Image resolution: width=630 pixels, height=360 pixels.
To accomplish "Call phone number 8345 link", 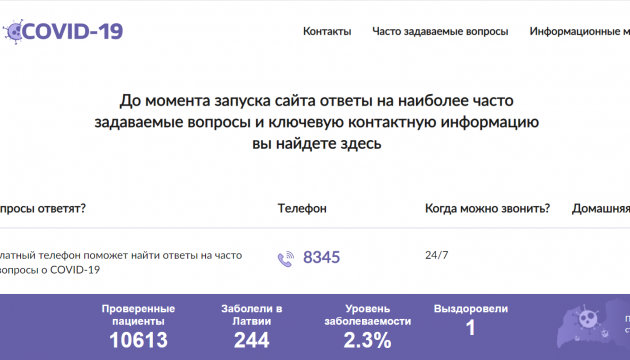I will pyautogui.click(x=321, y=257).
